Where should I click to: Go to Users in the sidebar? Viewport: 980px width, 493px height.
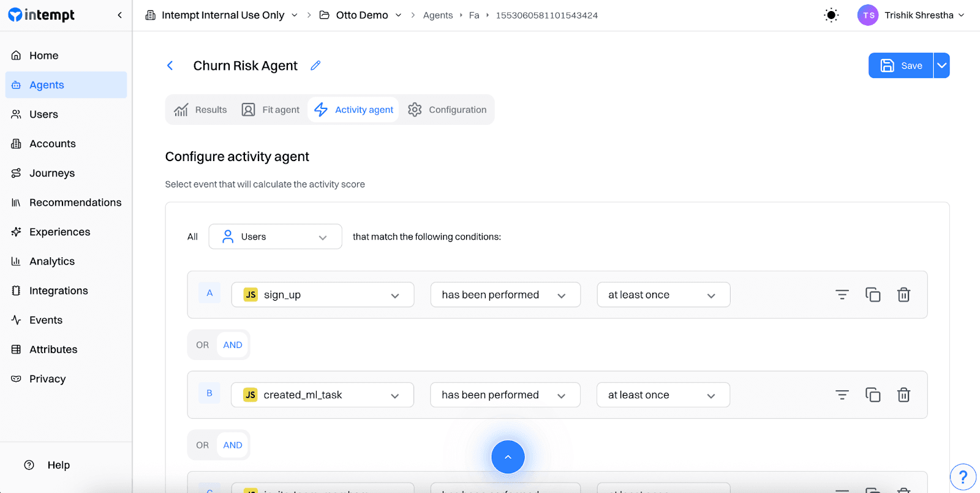point(66,115)
